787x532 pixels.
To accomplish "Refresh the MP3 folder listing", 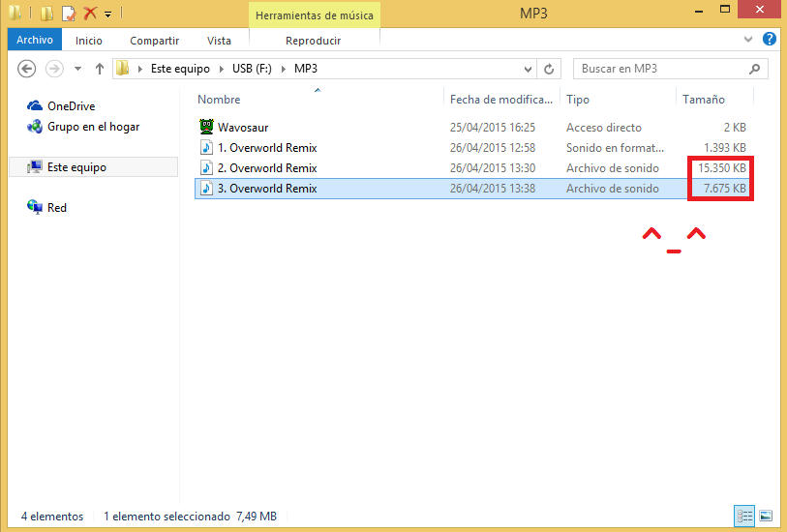I will pyautogui.click(x=549, y=69).
